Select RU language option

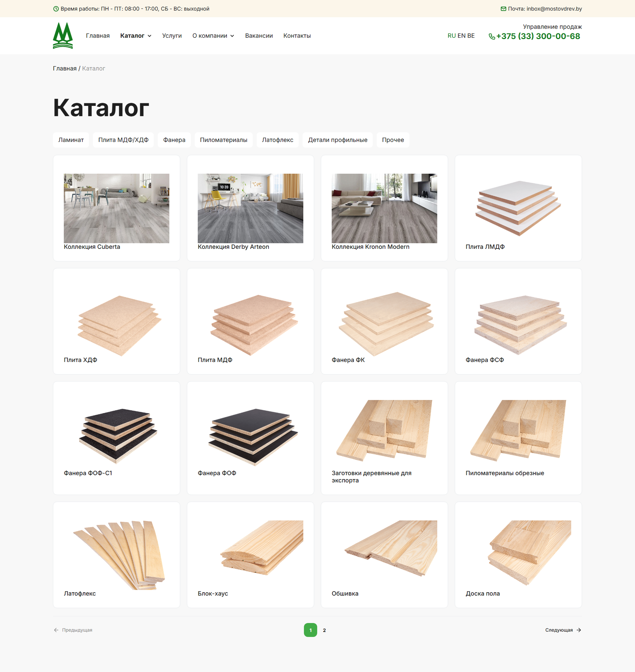tap(451, 35)
